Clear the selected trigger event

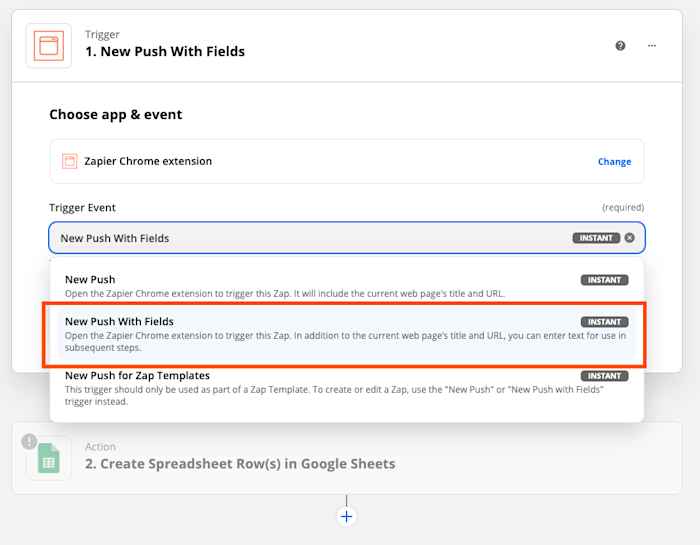coord(629,238)
